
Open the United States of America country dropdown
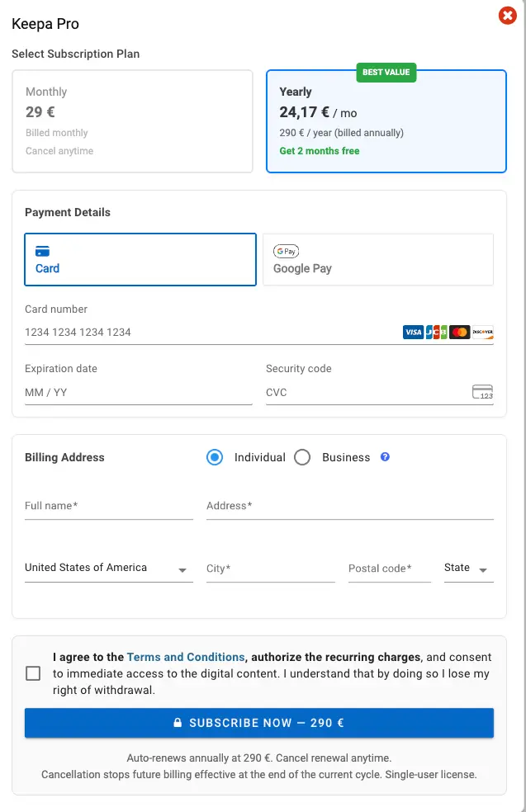pyautogui.click(x=108, y=569)
